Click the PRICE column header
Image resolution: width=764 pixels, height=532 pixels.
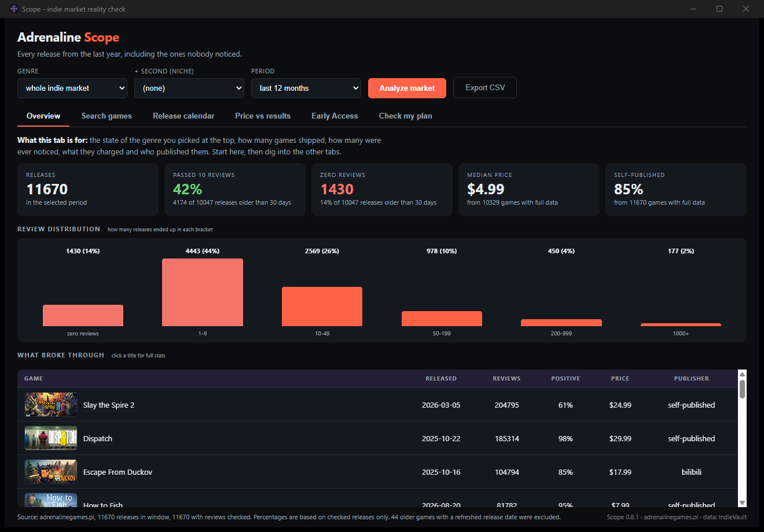620,378
